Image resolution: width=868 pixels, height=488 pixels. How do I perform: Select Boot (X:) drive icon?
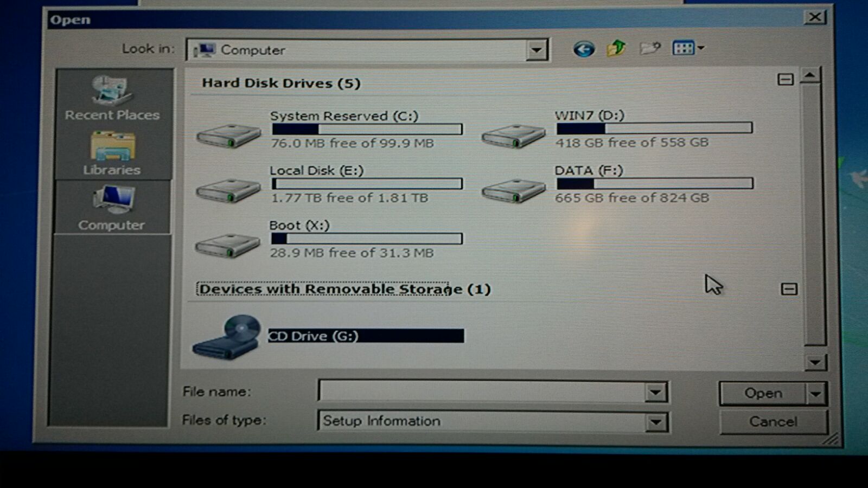(227, 245)
